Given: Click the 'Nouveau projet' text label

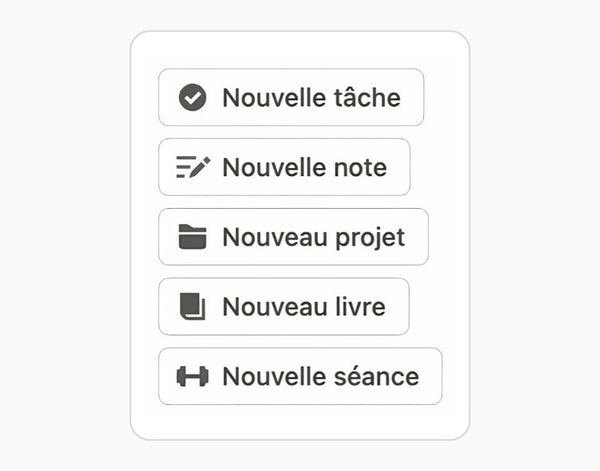Looking at the screenshot, I should (x=314, y=238).
